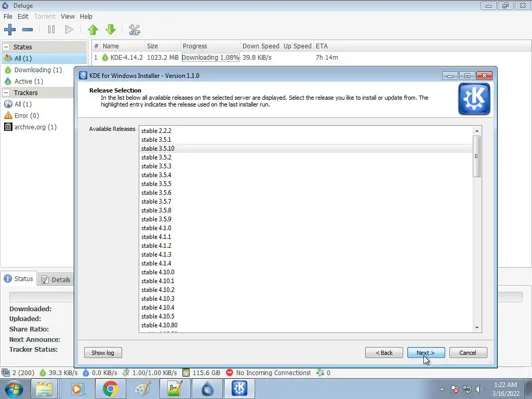Click the protocol traffic icon showing 1.00/1.00 KiB/s
The width and height of the screenshot is (532, 399).
[x=126, y=373]
